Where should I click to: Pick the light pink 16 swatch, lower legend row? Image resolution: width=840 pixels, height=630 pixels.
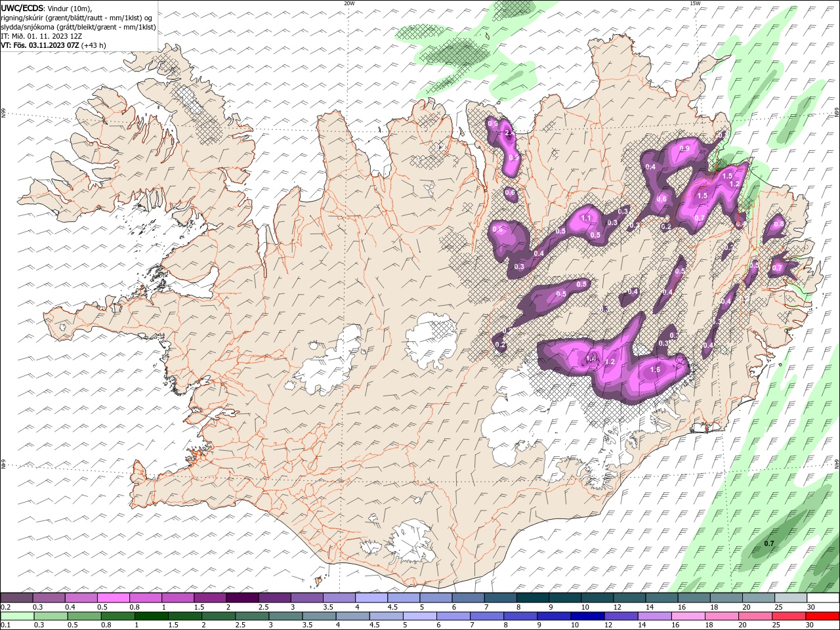click(x=688, y=616)
